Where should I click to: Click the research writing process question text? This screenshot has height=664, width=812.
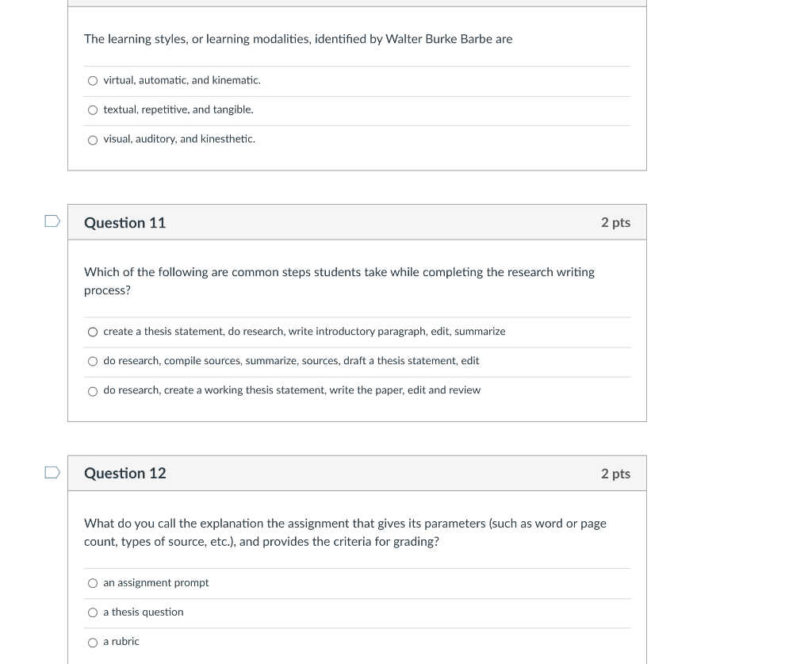339,281
